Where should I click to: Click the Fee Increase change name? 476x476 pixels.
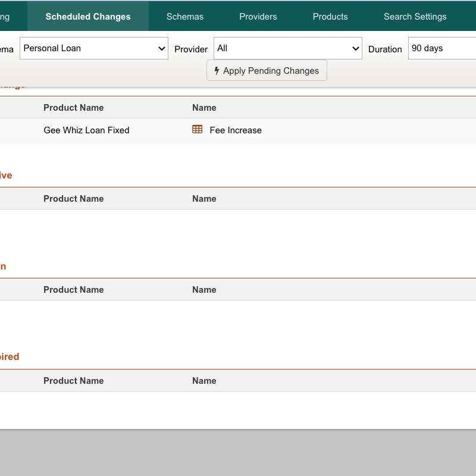pos(236,130)
